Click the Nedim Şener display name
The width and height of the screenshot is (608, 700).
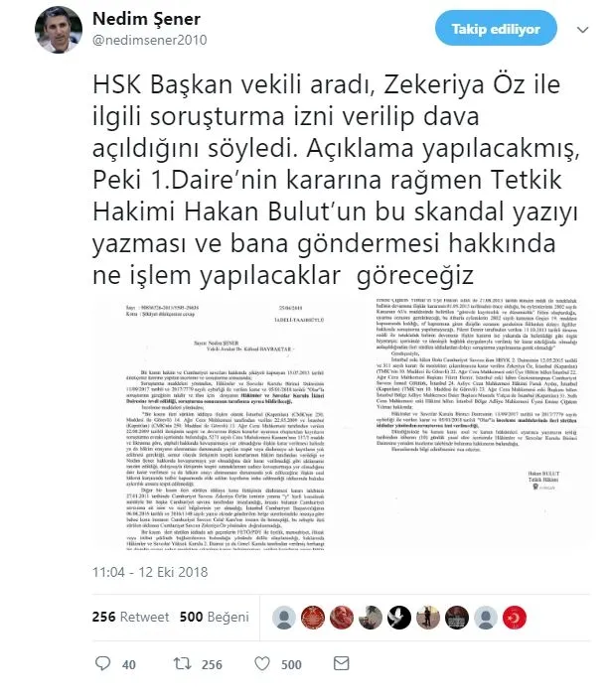146,19
